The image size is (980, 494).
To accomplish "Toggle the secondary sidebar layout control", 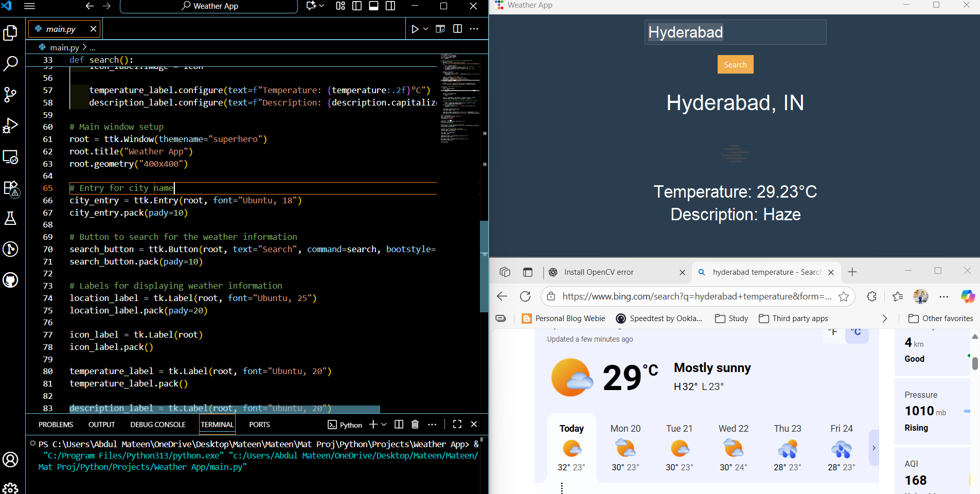I will click(x=391, y=6).
